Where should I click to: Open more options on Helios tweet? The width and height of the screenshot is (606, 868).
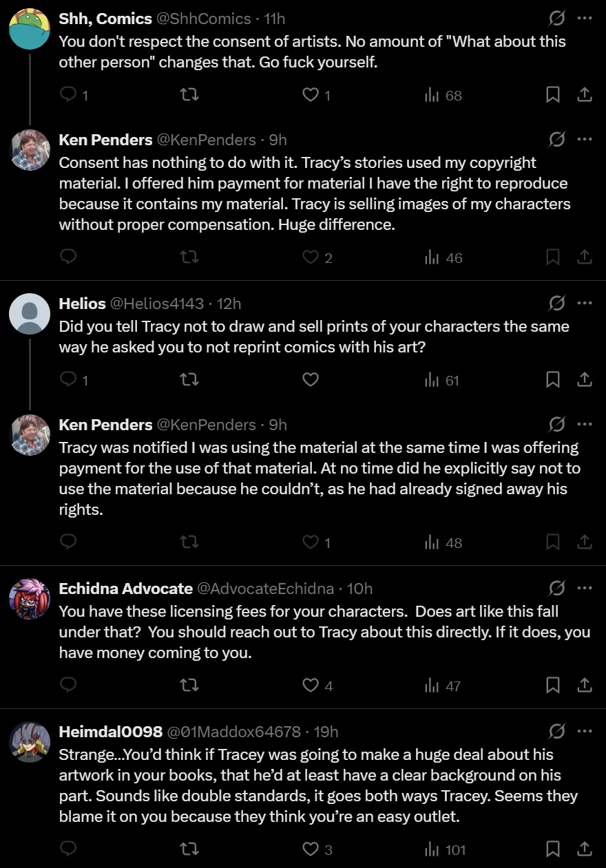(585, 303)
